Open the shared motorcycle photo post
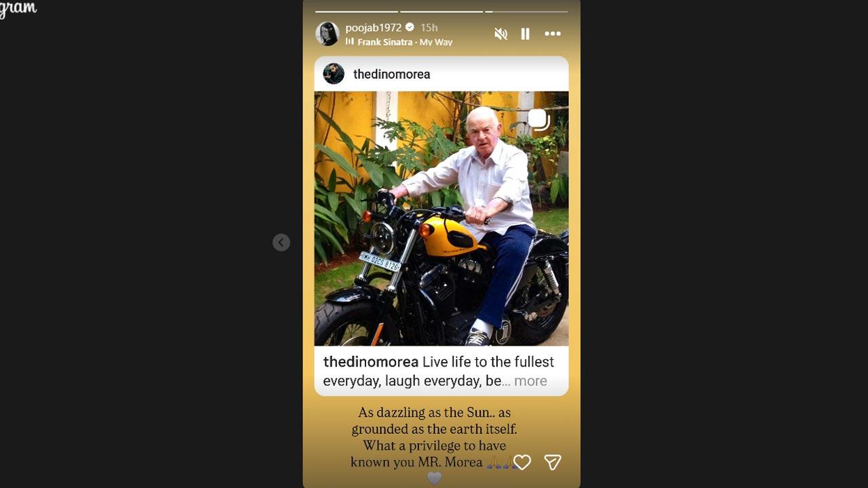The width and height of the screenshot is (868, 488). 441,218
